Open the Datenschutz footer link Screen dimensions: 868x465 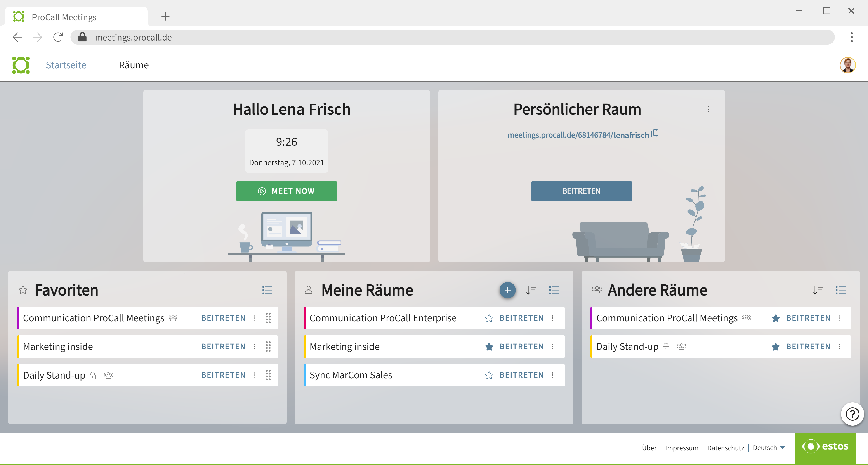(x=725, y=448)
